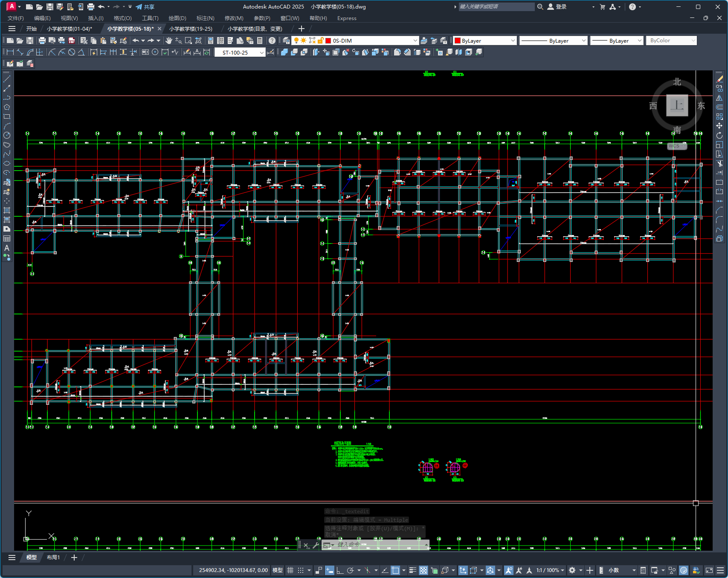Toggle Dynamic UCS in status bar
Viewport: 728px width, 578px height.
(463, 570)
